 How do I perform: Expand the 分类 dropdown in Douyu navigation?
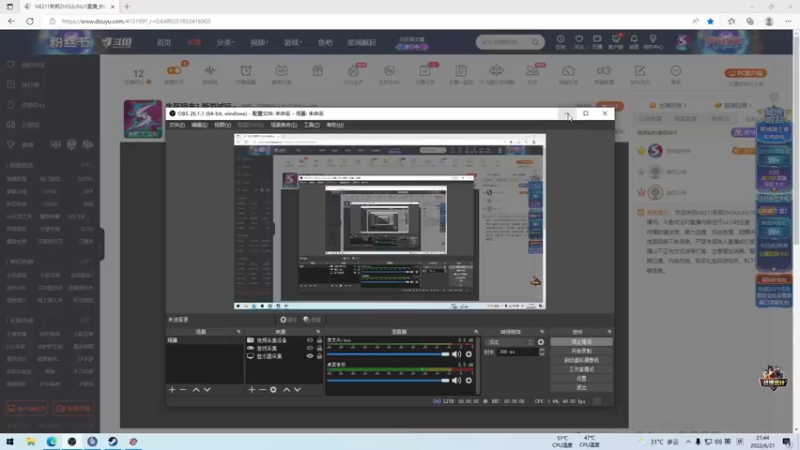tap(225, 42)
